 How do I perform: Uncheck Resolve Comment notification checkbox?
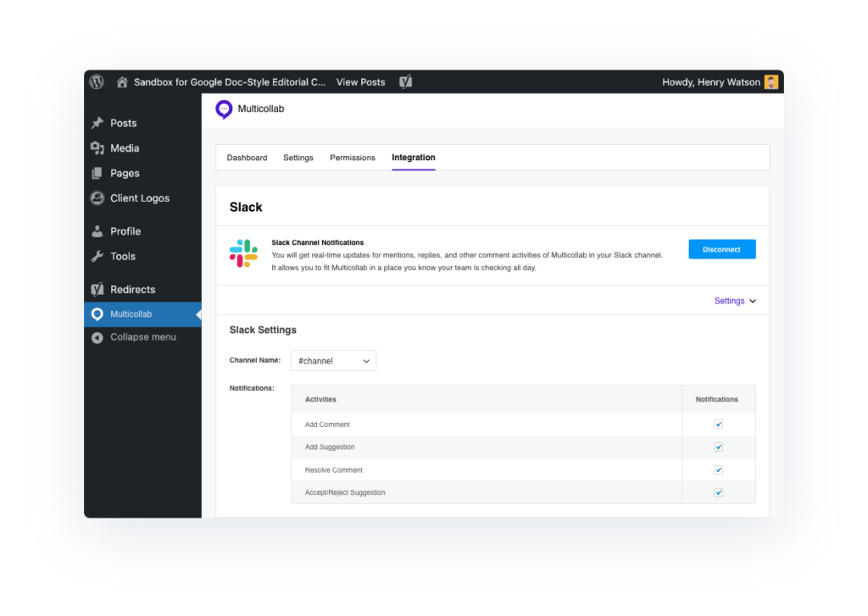pyautogui.click(x=719, y=470)
